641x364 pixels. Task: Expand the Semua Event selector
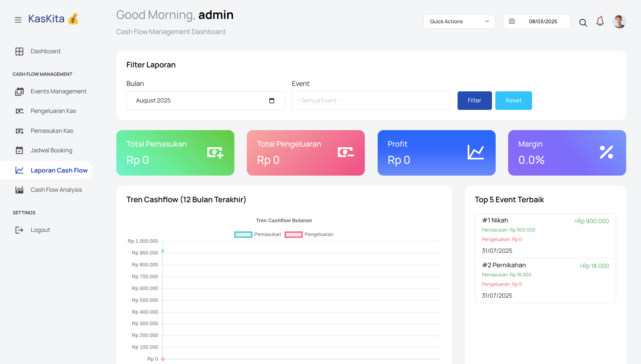(x=371, y=100)
